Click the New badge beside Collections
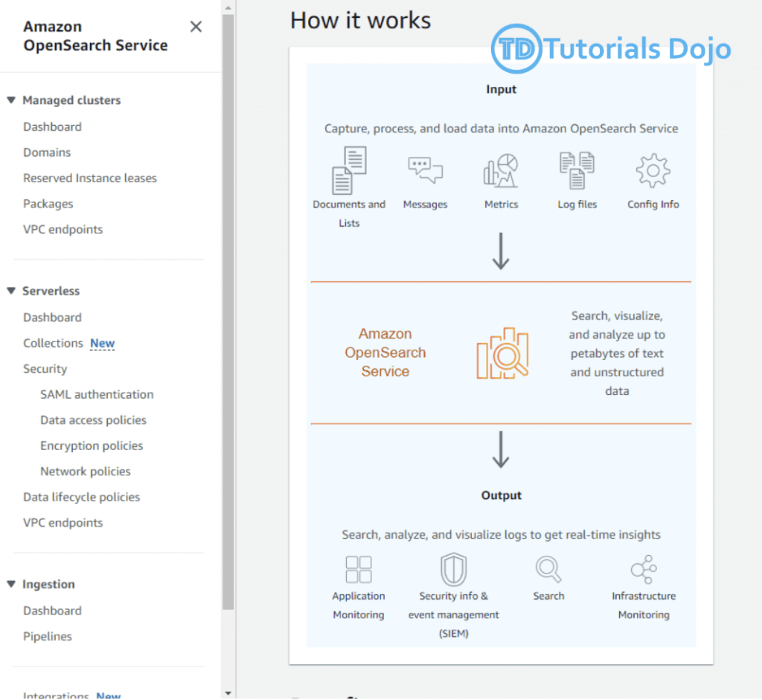Viewport: 762px width, 700px height. [x=103, y=344]
